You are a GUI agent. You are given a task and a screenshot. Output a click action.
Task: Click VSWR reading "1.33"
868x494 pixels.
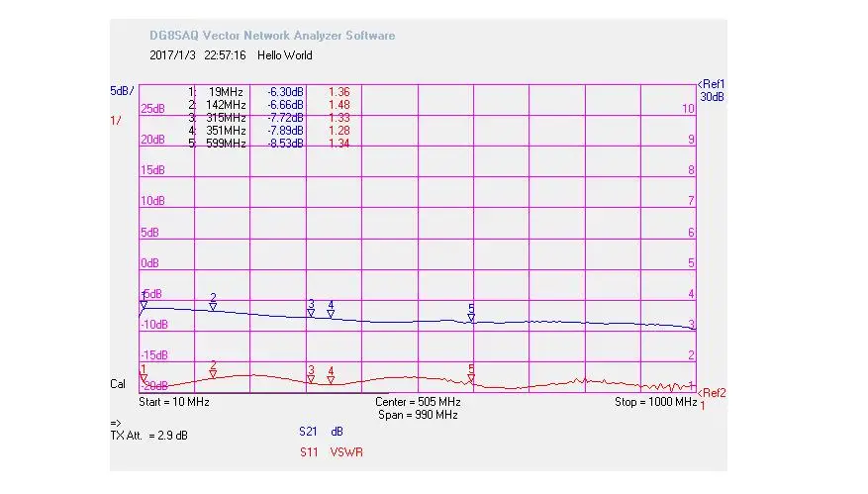coord(339,118)
